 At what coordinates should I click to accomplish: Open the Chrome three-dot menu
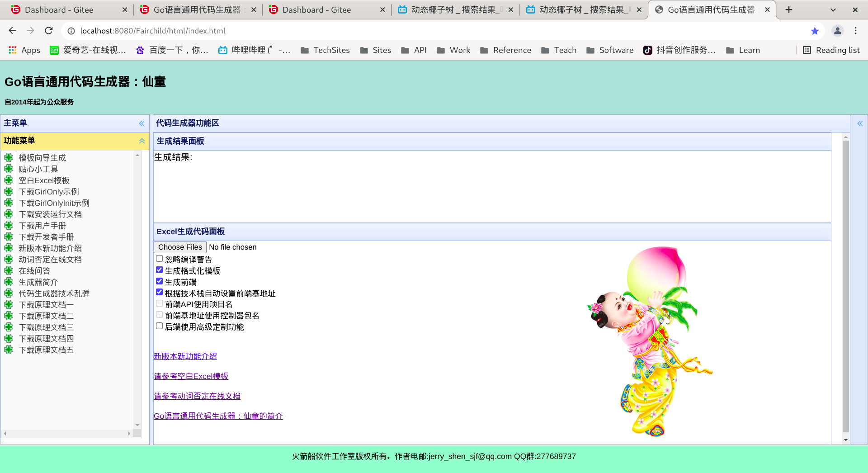coord(855,31)
